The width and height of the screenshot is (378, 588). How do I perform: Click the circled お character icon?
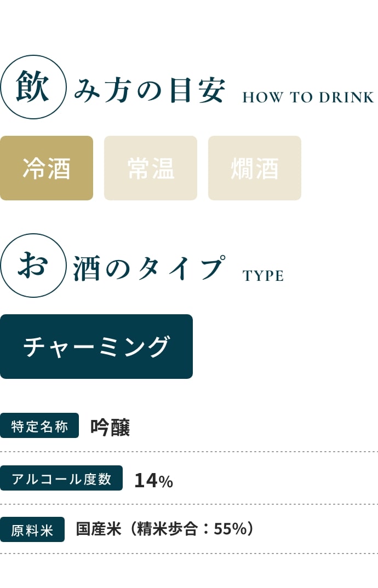(x=33, y=266)
